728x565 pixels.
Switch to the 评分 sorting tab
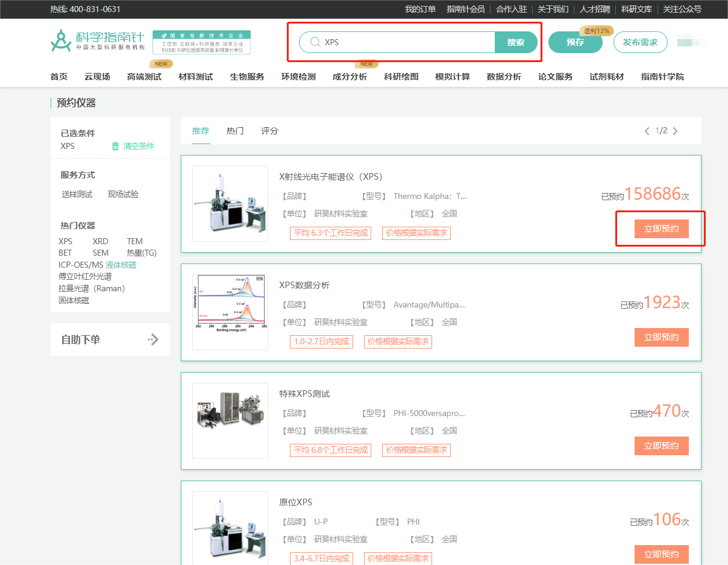tap(269, 131)
